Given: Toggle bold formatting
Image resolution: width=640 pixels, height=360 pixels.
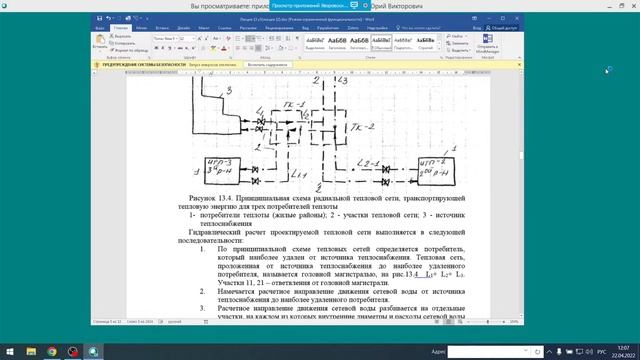Looking at the screenshot, I should click(156, 48).
